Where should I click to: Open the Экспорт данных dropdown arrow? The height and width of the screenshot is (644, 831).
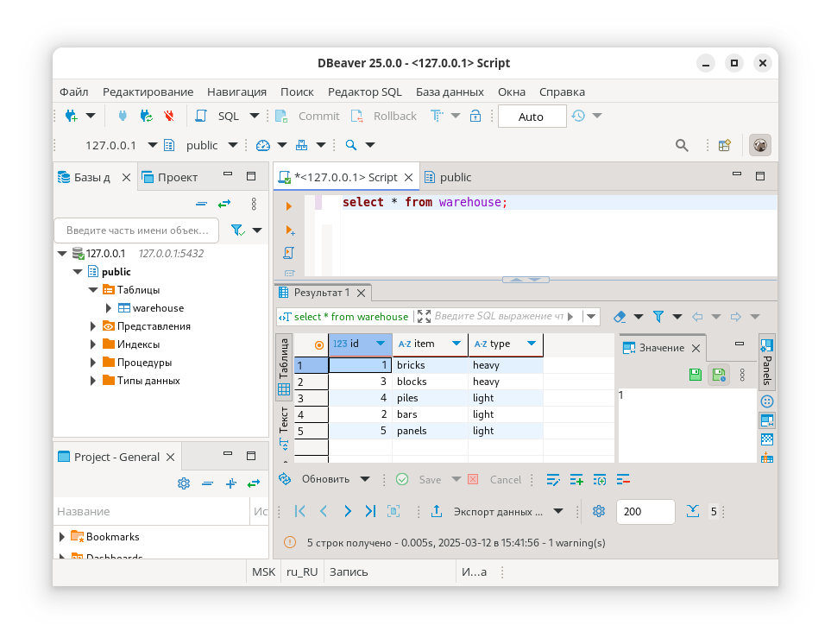point(557,511)
